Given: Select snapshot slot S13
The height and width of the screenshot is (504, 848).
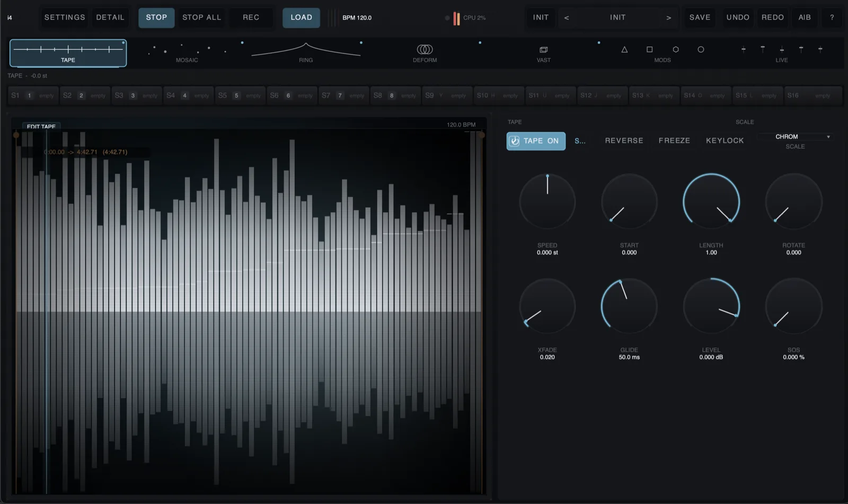Looking at the screenshot, I should pyautogui.click(x=654, y=95).
